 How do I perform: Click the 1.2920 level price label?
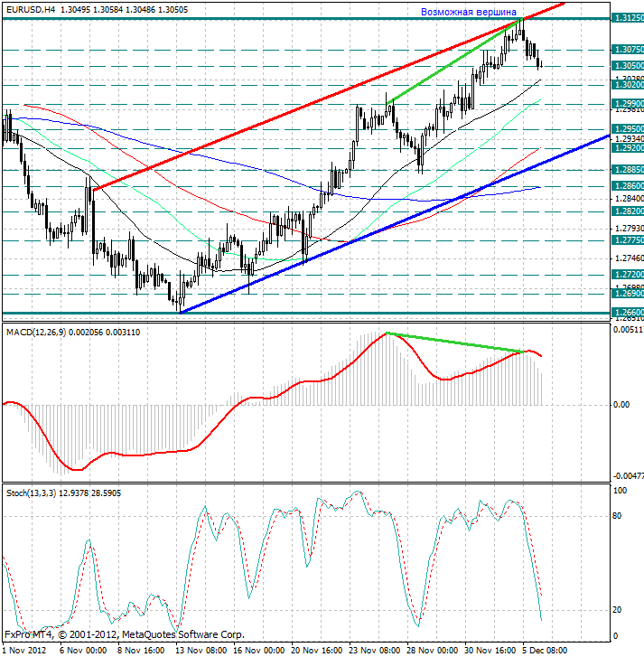[x=628, y=148]
